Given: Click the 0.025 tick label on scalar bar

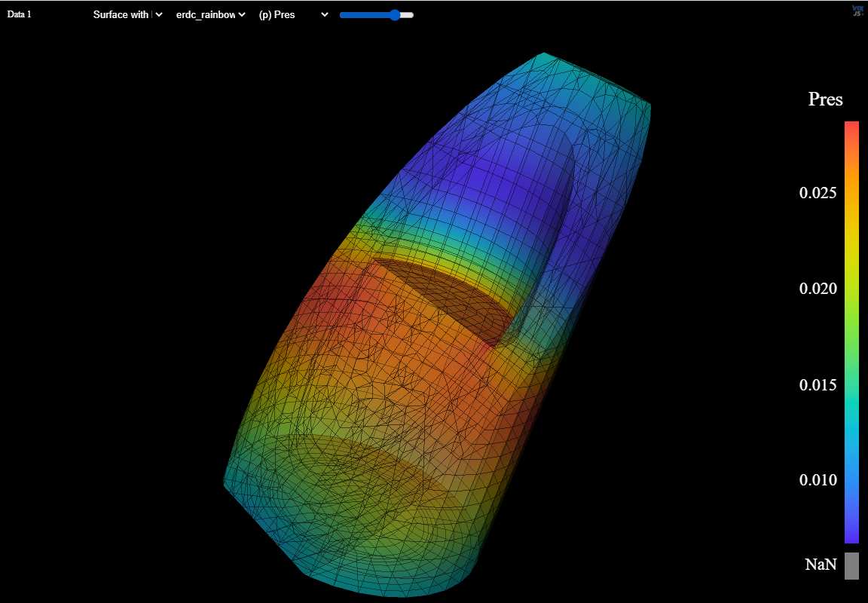Looking at the screenshot, I should pyautogui.click(x=818, y=193).
